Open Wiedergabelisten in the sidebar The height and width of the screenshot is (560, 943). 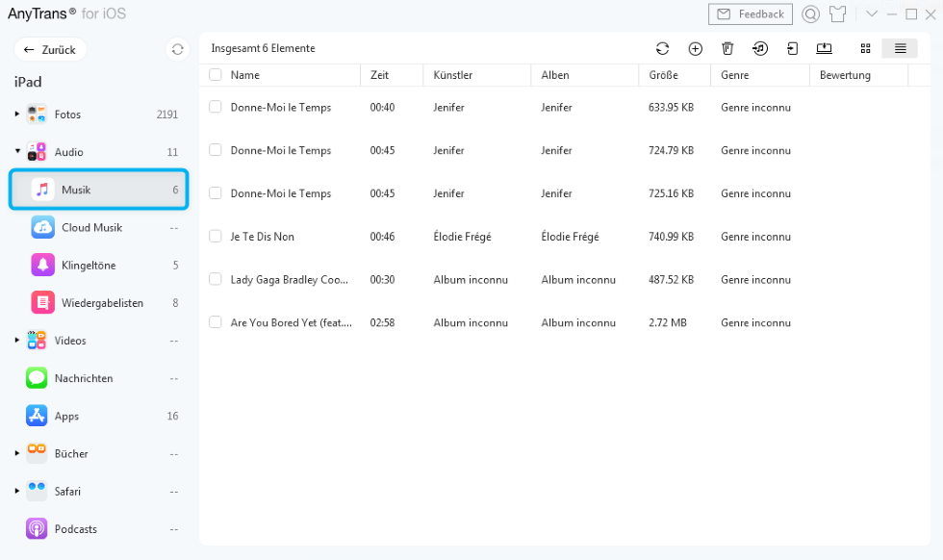[x=102, y=303]
